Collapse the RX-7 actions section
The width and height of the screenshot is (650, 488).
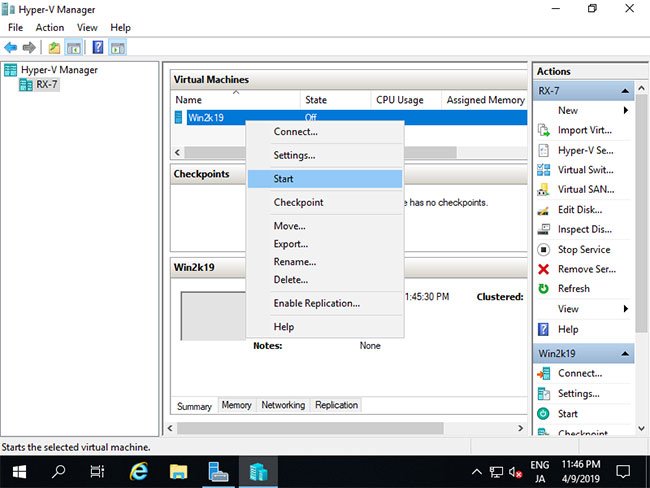625,91
